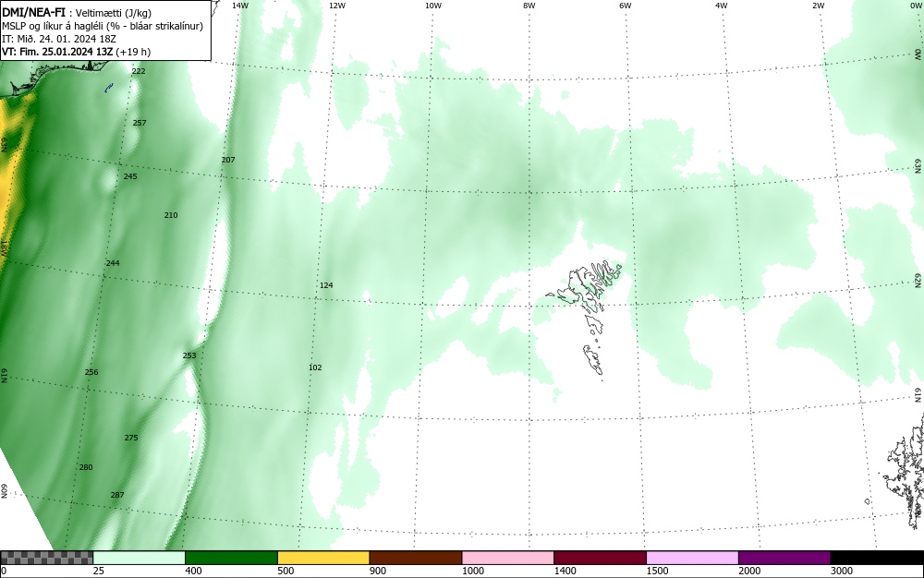Click the purple 2000–3000 legend swatch
924x578 pixels.
784,558
